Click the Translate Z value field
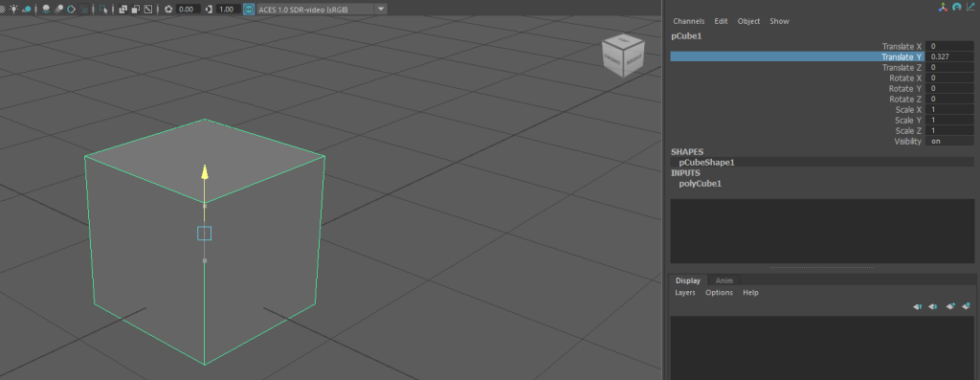This screenshot has height=380, width=980. [x=950, y=68]
